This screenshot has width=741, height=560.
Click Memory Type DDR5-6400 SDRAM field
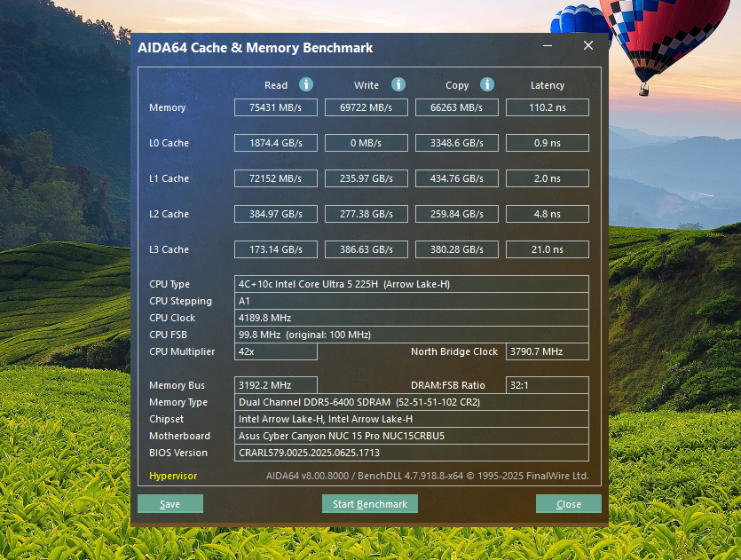[412, 402]
